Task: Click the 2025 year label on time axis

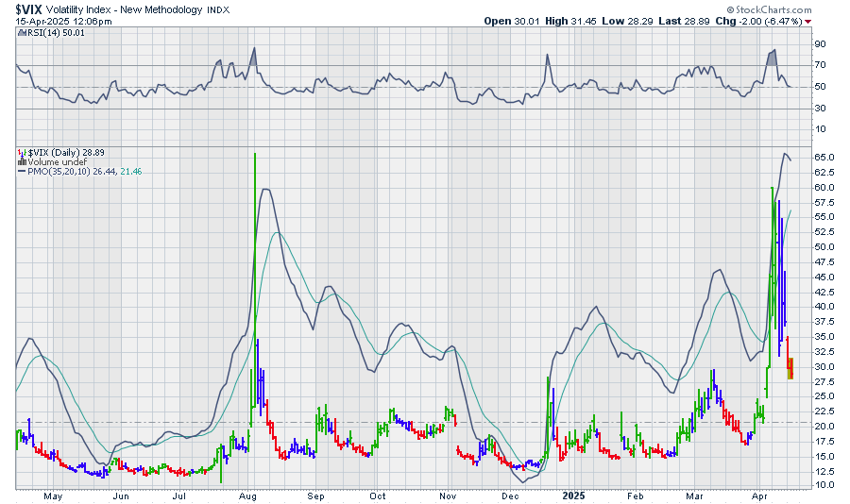Action: (571, 495)
